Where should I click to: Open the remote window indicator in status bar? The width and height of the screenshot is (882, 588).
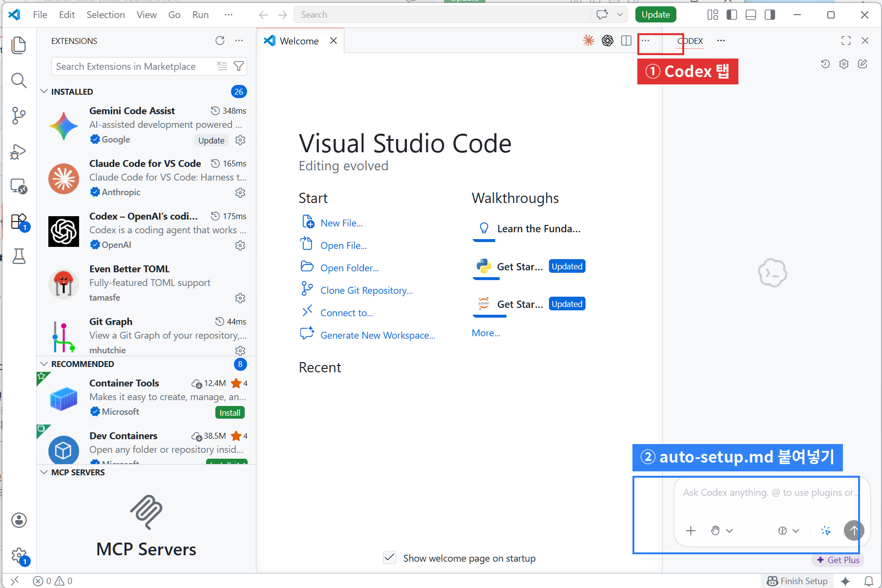(15, 581)
